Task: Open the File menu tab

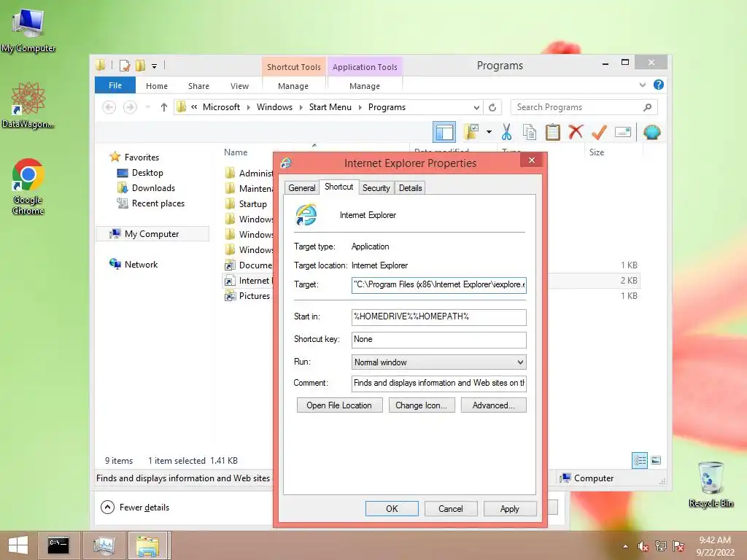Action: 115,85
